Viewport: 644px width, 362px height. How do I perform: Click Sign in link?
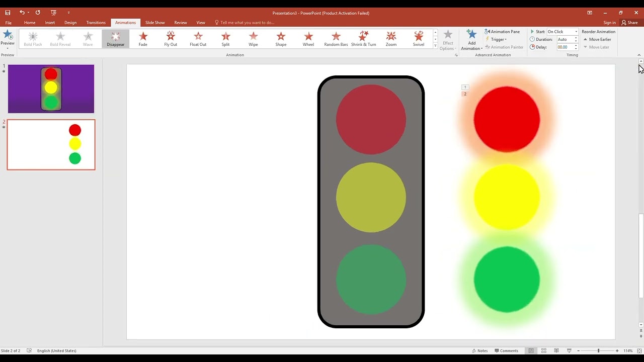coord(609,23)
